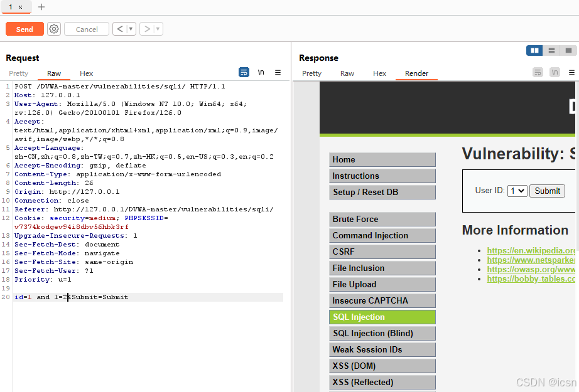Image resolution: width=579 pixels, height=392 pixels.
Task: Open CSRF vulnerability page
Action: [382, 252]
